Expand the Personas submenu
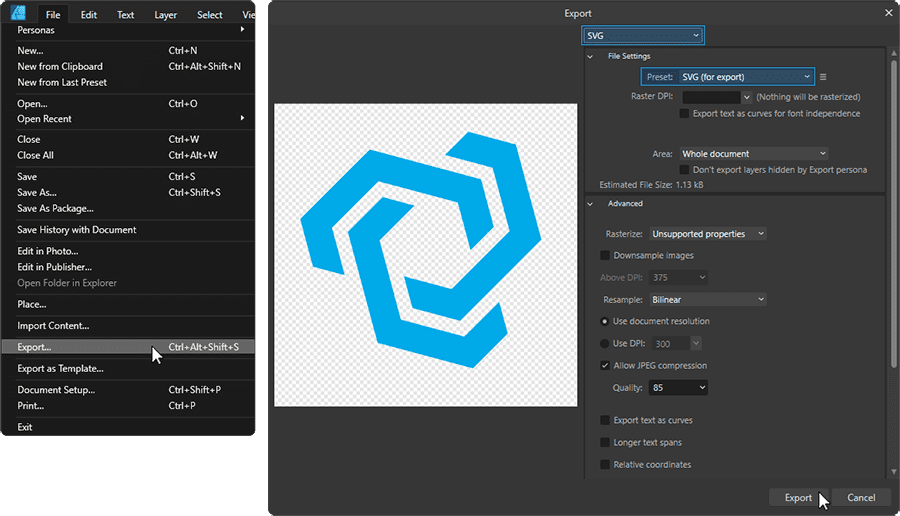Viewport: 900px width, 516px height. [128, 30]
